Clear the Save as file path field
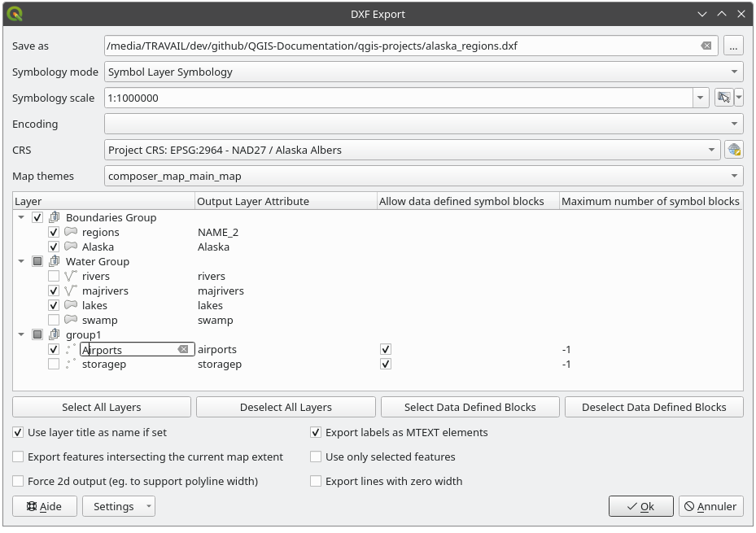The width and height of the screenshot is (756, 533). coord(706,46)
